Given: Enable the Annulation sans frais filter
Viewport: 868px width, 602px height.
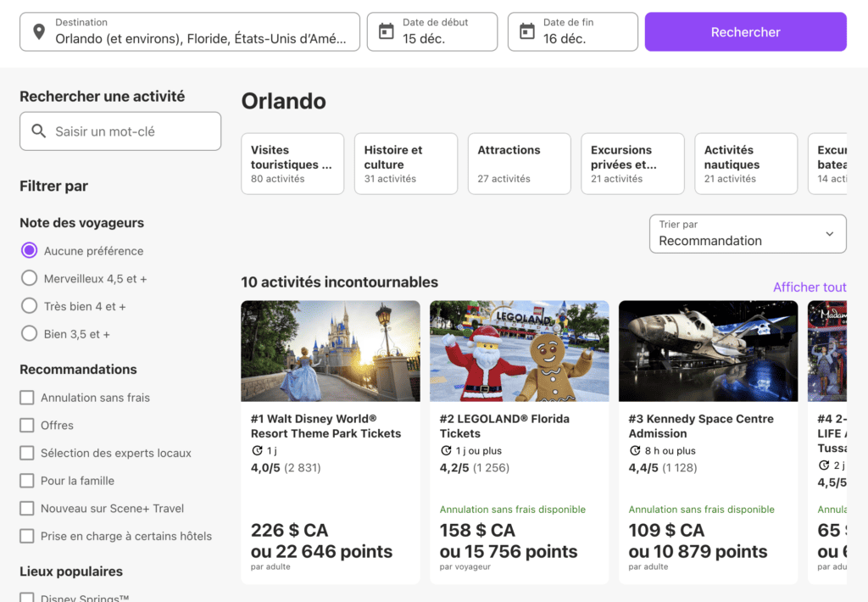Looking at the screenshot, I should tap(28, 398).
